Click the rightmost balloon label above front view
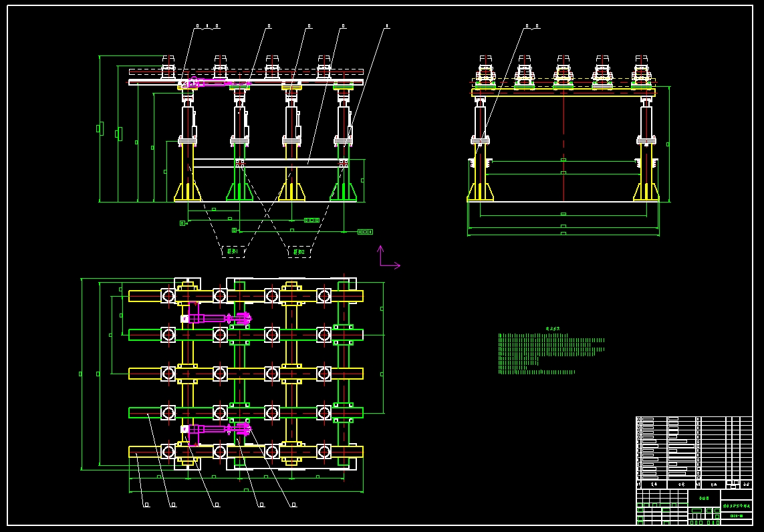Image resolution: width=764 pixels, height=532 pixels. [387, 26]
